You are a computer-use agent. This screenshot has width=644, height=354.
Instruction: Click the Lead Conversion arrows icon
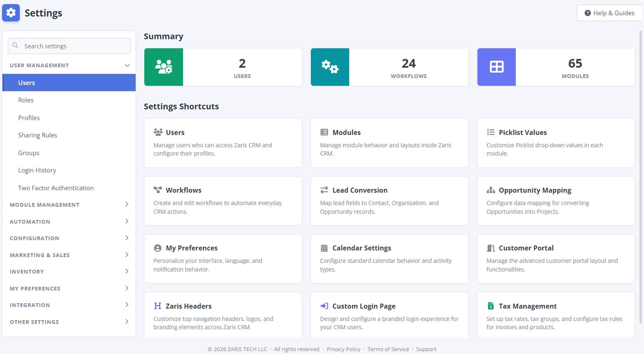(x=324, y=190)
